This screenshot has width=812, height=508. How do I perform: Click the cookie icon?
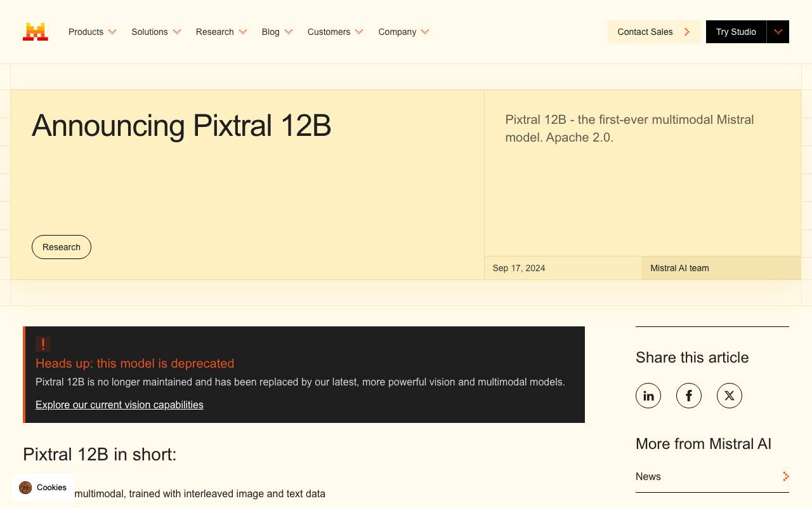pos(25,488)
